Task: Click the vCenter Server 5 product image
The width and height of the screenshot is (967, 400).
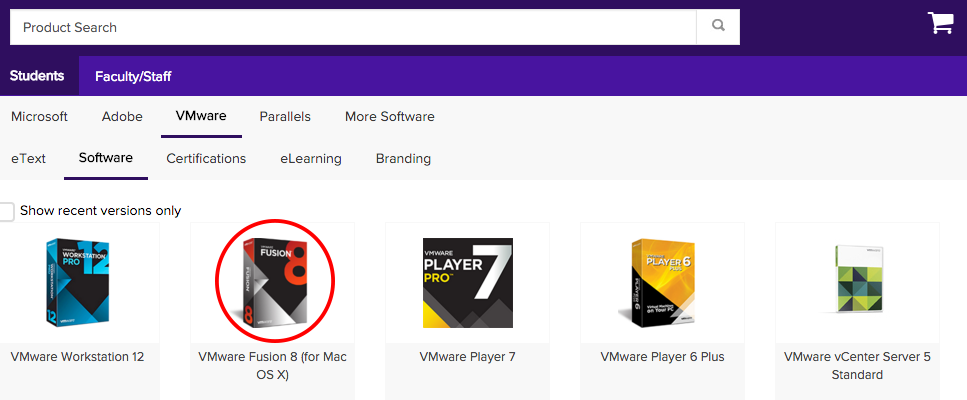Action: [x=856, y=284]
